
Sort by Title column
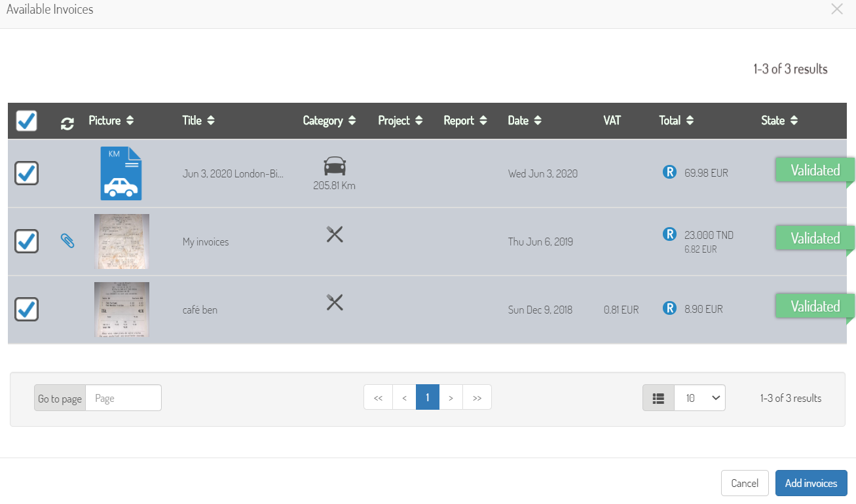[x=198, y=120]
